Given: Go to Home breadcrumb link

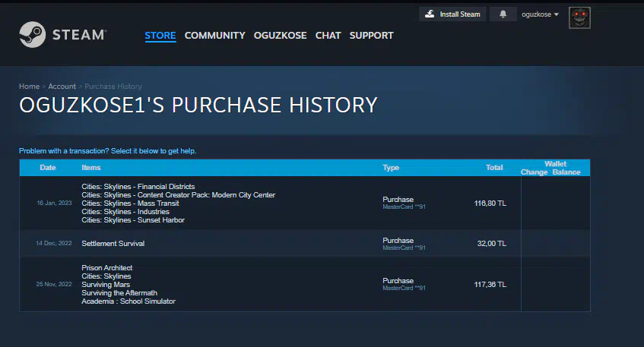Looking at the screenshot, I should (x=29, y=87).
